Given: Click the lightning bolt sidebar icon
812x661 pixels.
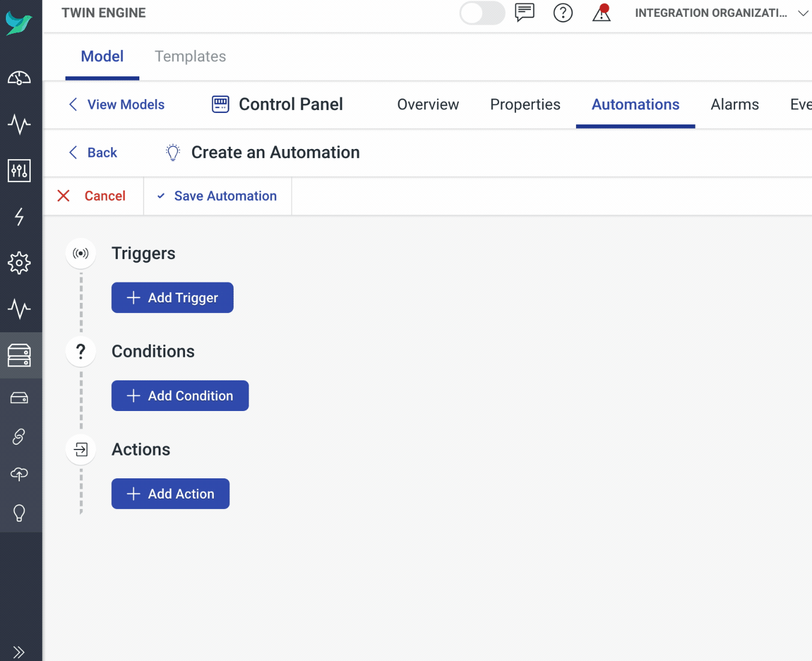Looking at the screenshot, I should click(x=19, y=216).
